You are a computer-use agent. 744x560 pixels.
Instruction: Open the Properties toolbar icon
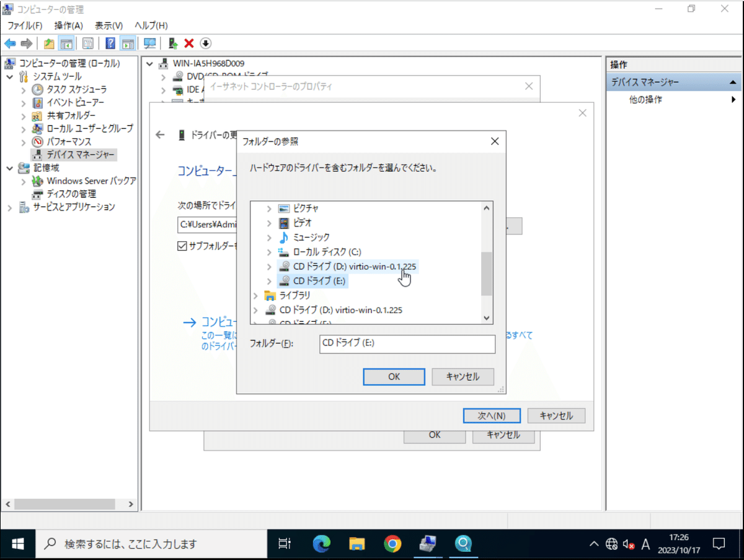point(87,43)
